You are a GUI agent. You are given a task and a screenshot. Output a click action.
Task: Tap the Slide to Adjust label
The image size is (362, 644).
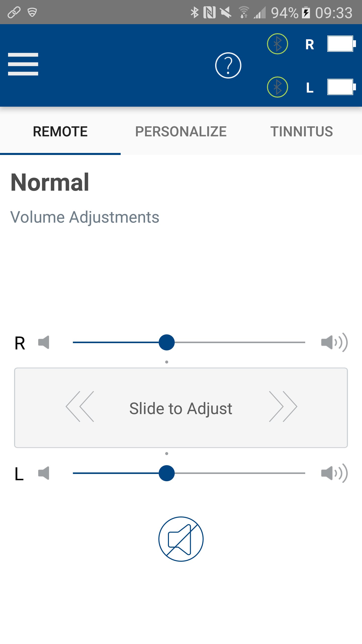click(x=181, y=408)
